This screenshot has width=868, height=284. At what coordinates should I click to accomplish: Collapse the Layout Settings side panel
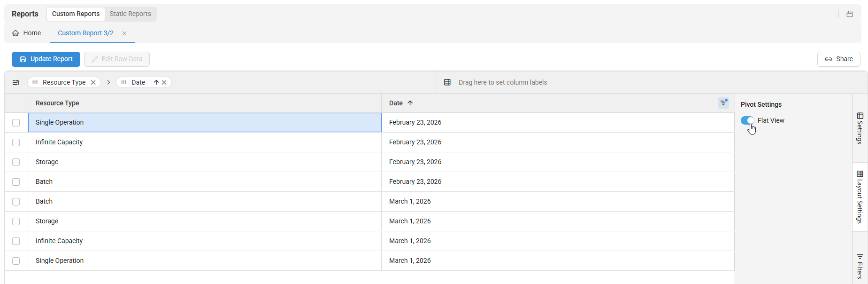860,197
